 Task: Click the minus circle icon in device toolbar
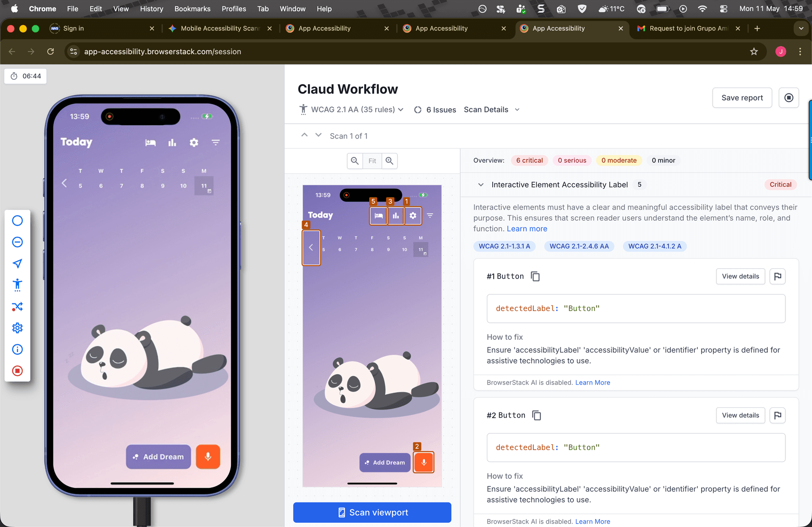[17, 242]
